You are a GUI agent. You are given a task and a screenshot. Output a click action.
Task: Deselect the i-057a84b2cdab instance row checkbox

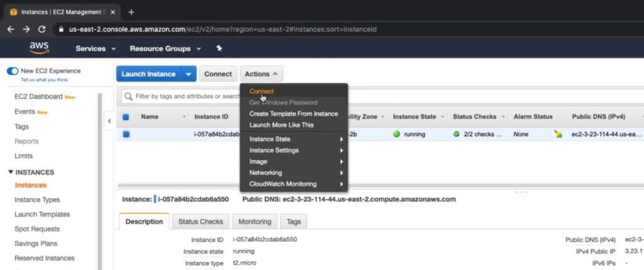tap(126, 134)
